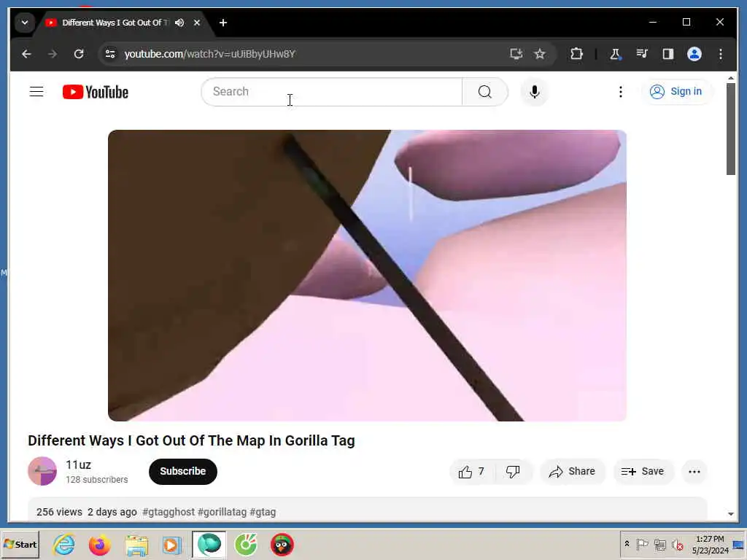Launch Firefox from taskbar
Viewport: 747px width, 560px height.
99,544
